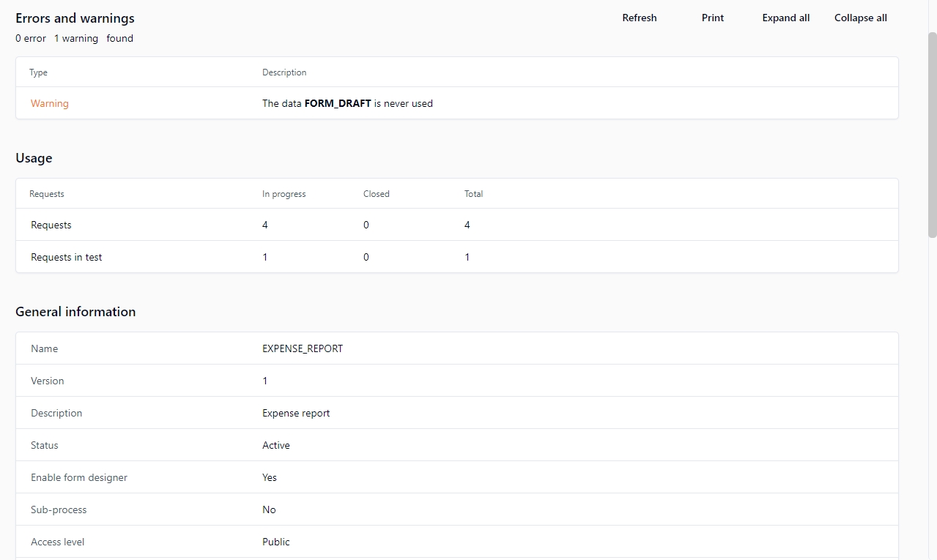Click the In progress column header
This screenshot has height=560, width=937.
click(284, 194)
